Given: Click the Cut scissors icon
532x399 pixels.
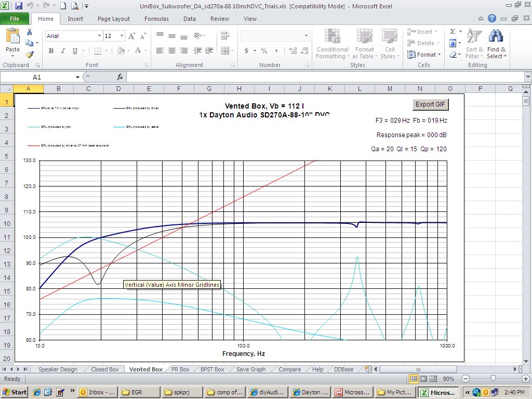Looking at the screenshot, I should tap(30, 32).
